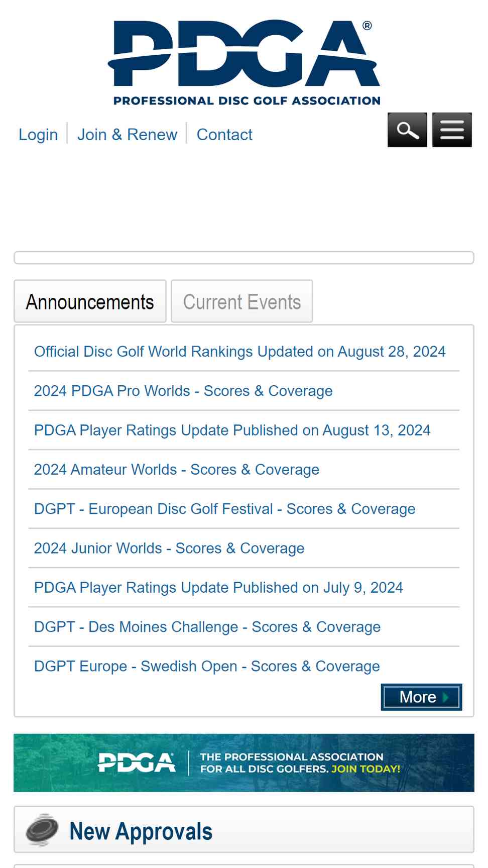Open Swedish Open scores link
The image size is (488, 868).
pos(207,666)
